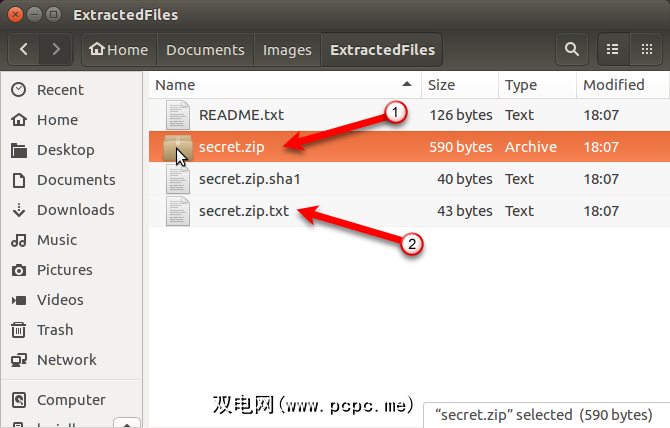
Task: Click the Pictures camera icon in sidebar
Action: 18,270
